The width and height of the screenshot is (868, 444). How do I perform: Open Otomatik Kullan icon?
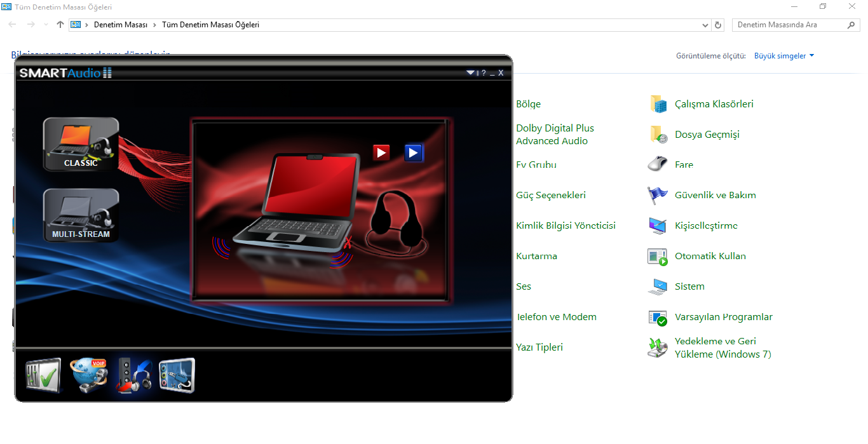[x=658, y=256]
